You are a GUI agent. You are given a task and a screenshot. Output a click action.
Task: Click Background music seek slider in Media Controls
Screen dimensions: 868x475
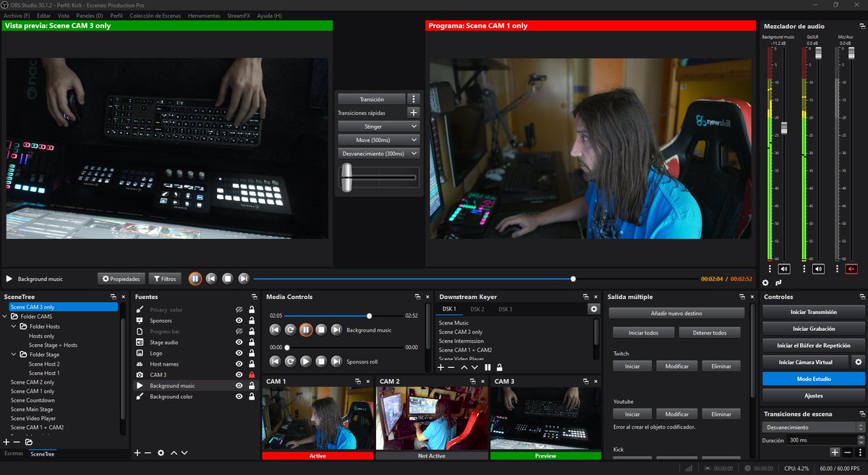(x=370, y=316)
